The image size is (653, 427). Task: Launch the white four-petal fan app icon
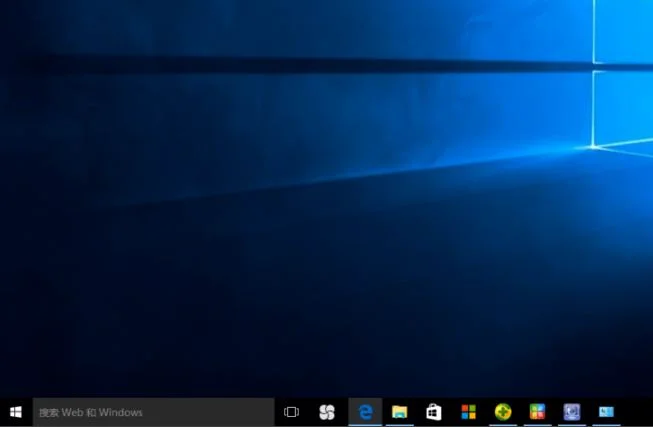point(327,412)
